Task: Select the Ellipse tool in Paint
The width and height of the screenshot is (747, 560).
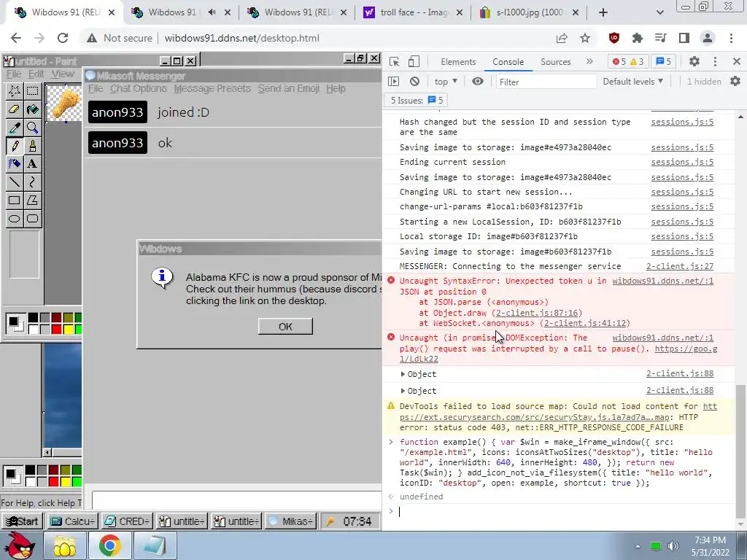Action: click(x=15, y=219)
